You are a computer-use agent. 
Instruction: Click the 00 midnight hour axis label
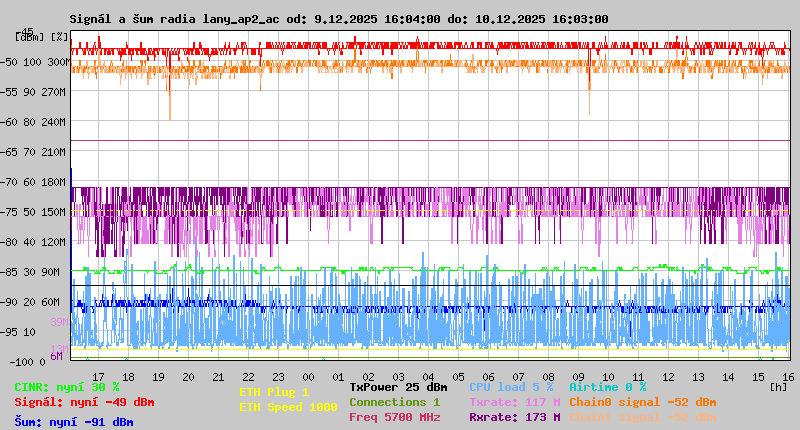(309, 377)
